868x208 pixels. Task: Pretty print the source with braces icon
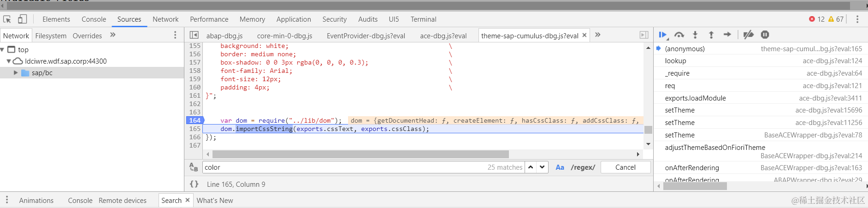[194, 184]
